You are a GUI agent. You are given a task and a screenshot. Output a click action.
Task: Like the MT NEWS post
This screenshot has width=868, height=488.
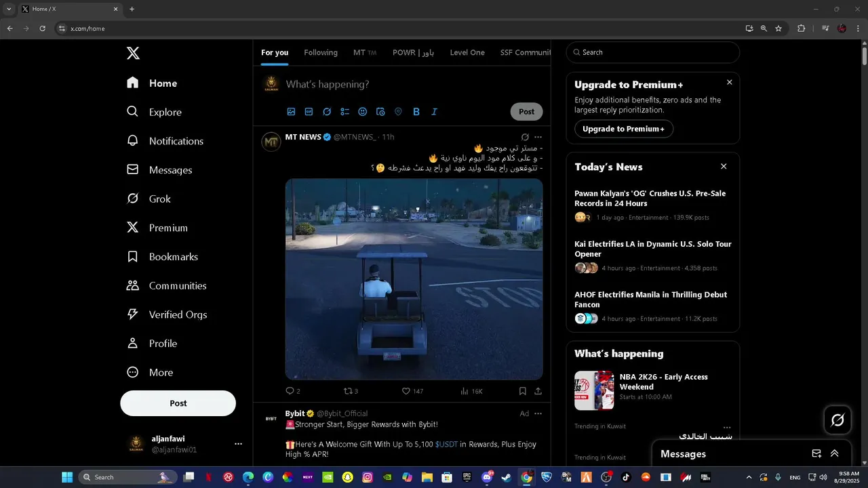tap(412, 391)
